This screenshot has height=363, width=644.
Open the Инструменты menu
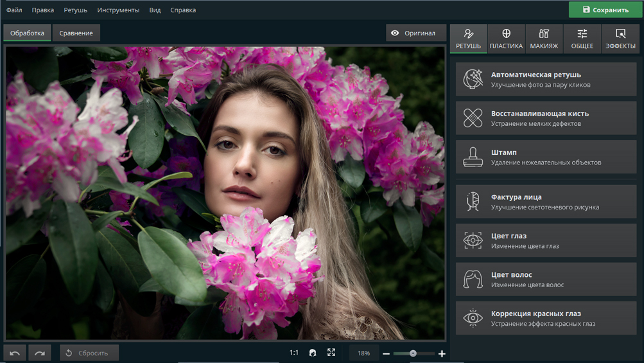click(x=118, y=10)
